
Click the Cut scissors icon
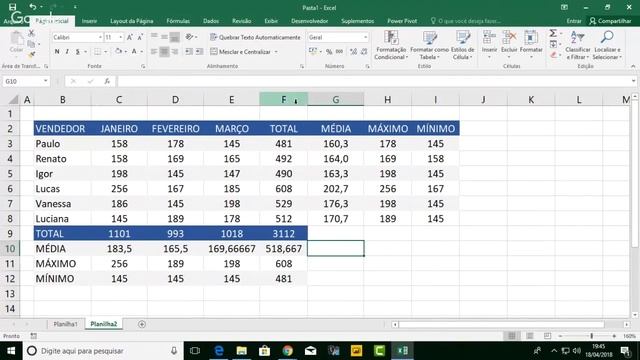pyautogui.click(x=31, y=33)
